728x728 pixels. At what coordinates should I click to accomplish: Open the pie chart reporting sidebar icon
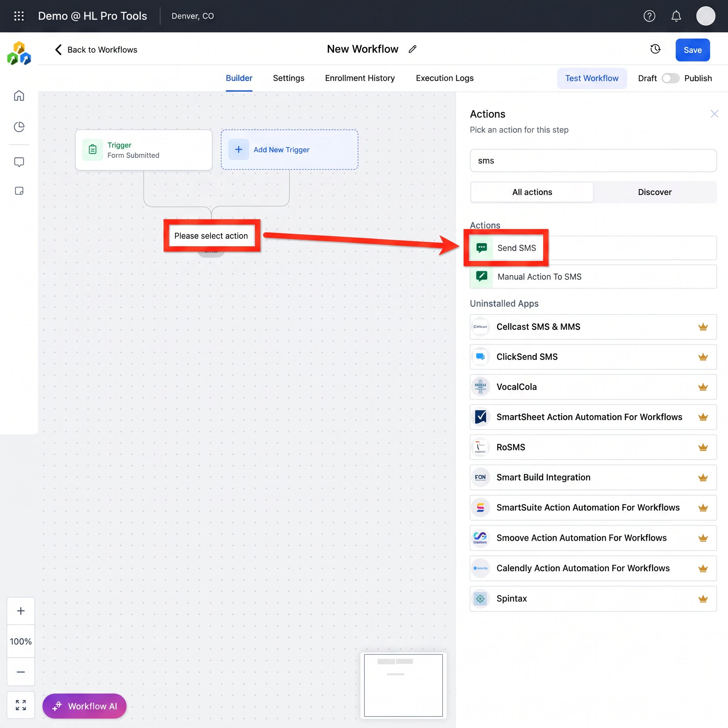pos(19,127)
